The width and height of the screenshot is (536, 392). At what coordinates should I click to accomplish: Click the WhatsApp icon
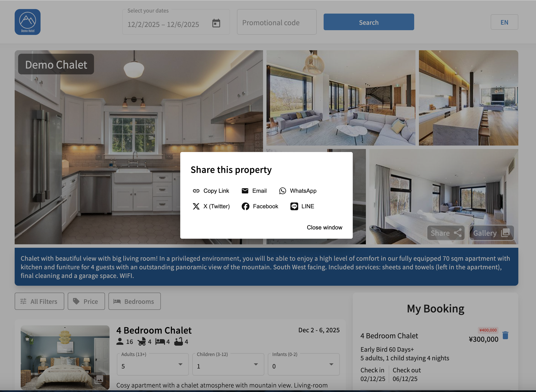point(282,191)
